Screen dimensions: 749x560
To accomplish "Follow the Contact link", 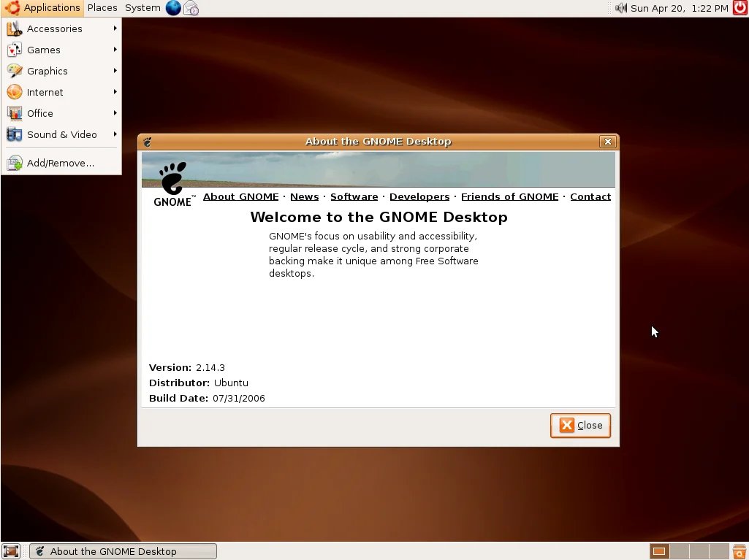I will tap(590, 196).
